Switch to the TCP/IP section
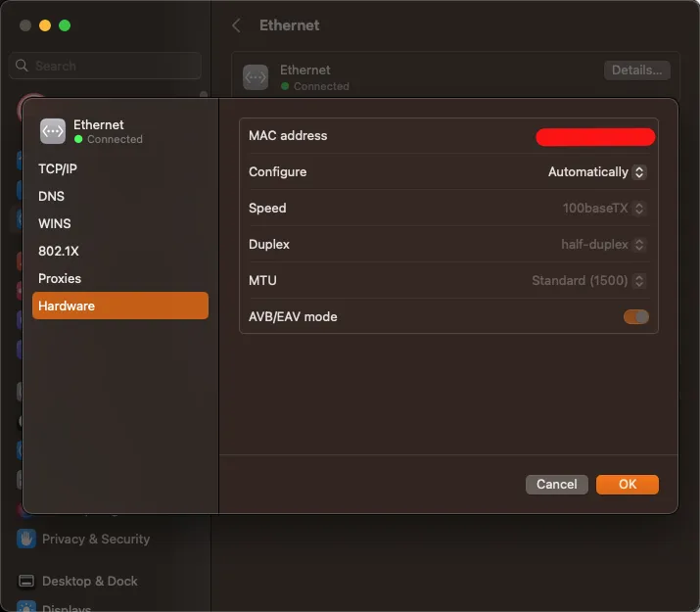 click(120, 168)
